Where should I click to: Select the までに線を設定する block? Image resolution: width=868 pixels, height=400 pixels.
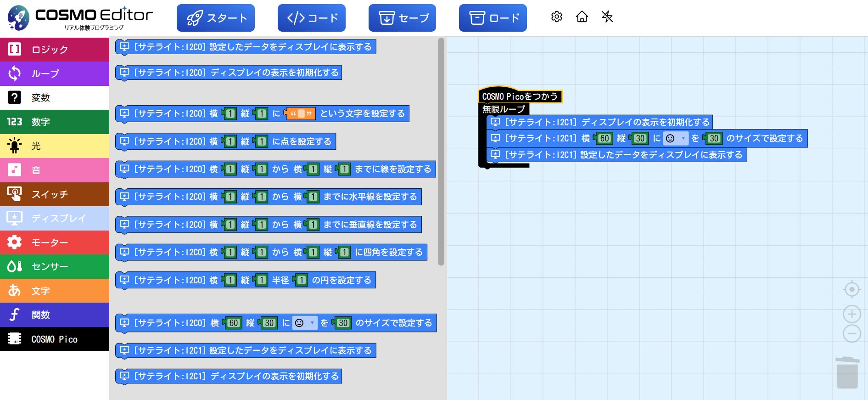(275, 169)
